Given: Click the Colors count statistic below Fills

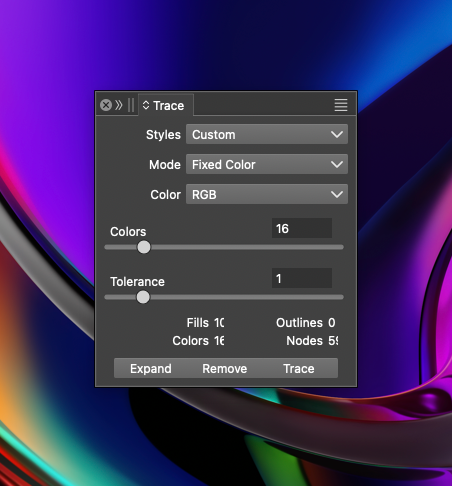Looking at the screenshot, I should [x=198, y=341].
